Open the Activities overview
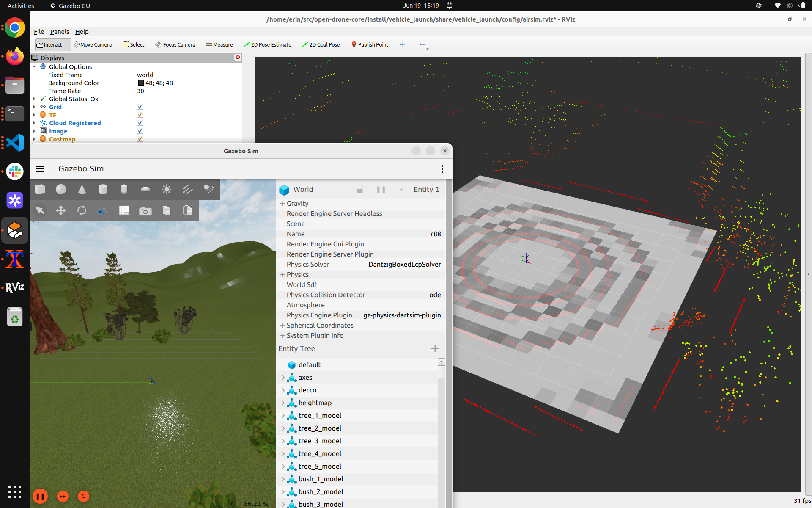 coord(21,6)
